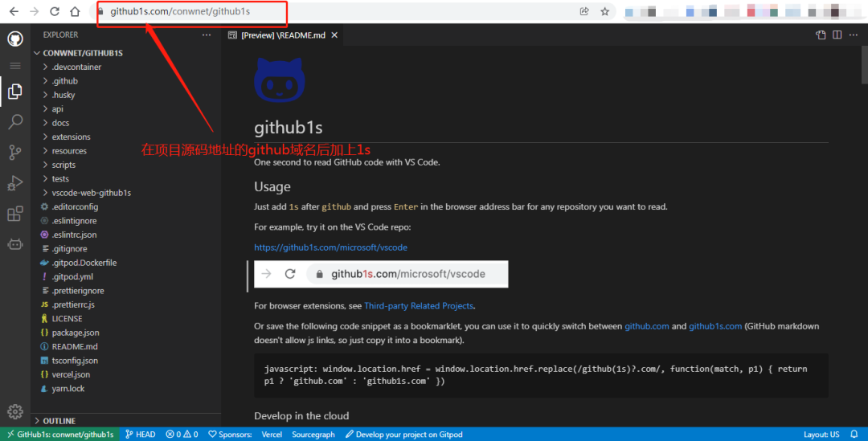Click the Layout: US status item

click(x=821, y=435)
